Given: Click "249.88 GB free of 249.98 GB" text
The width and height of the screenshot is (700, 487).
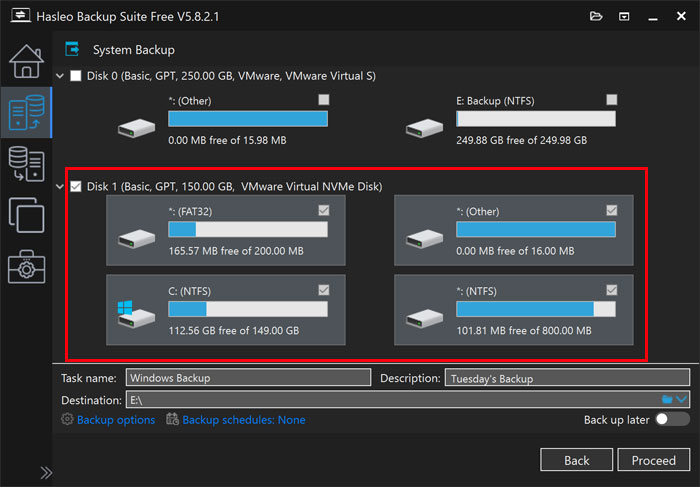Looking at the screenshot, I should (521, 140).
